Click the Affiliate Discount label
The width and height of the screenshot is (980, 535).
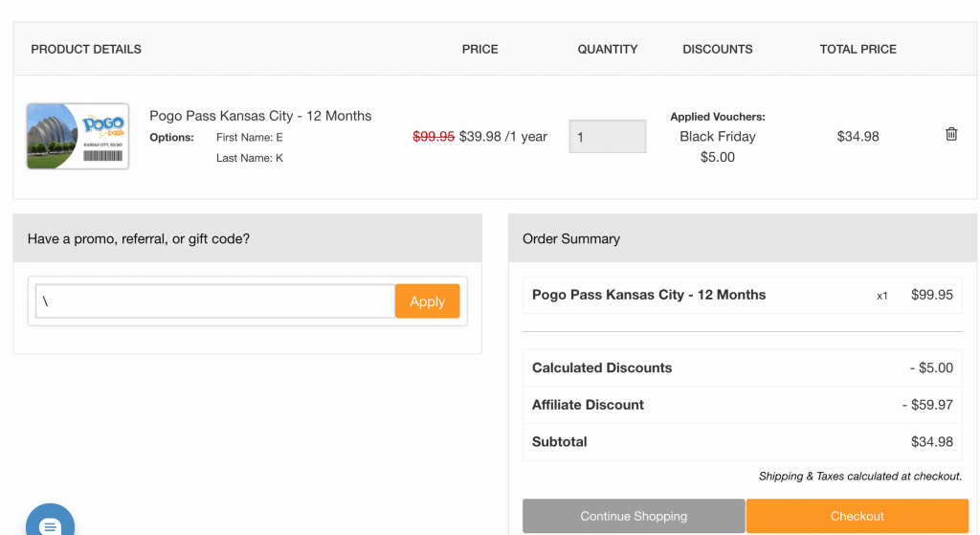point(588,405)
